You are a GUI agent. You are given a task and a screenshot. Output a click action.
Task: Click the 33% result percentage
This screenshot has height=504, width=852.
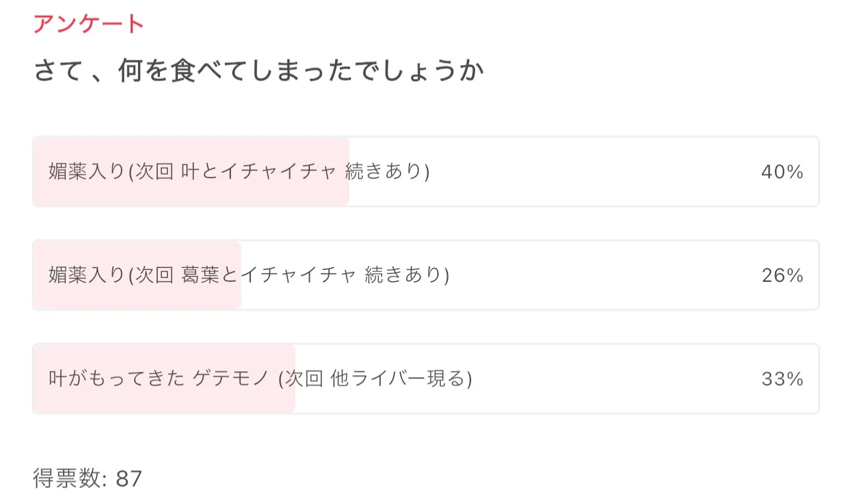point(782,379)
